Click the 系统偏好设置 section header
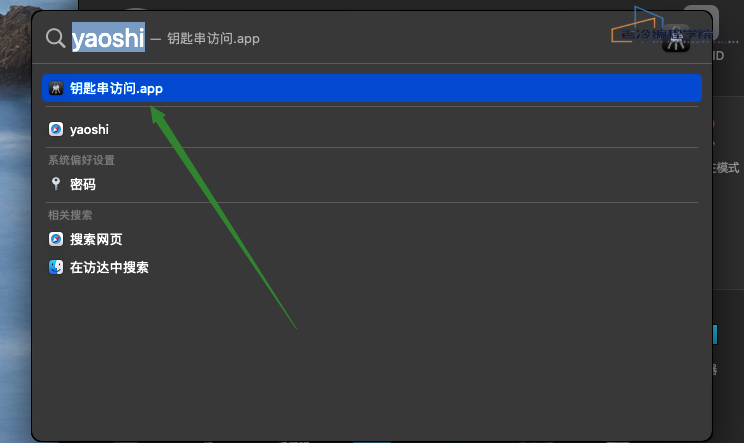The height and width of the screenshot is (443, 744). (x=81, y=160)
